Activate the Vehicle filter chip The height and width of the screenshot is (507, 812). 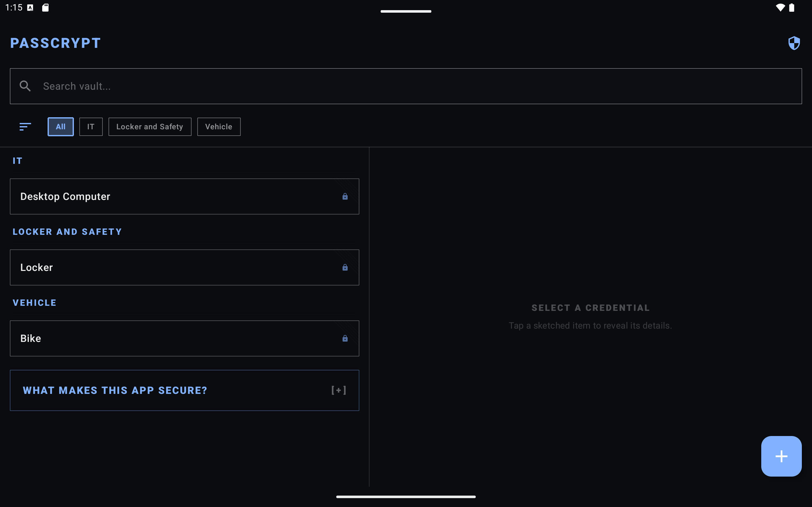[219, 126]
